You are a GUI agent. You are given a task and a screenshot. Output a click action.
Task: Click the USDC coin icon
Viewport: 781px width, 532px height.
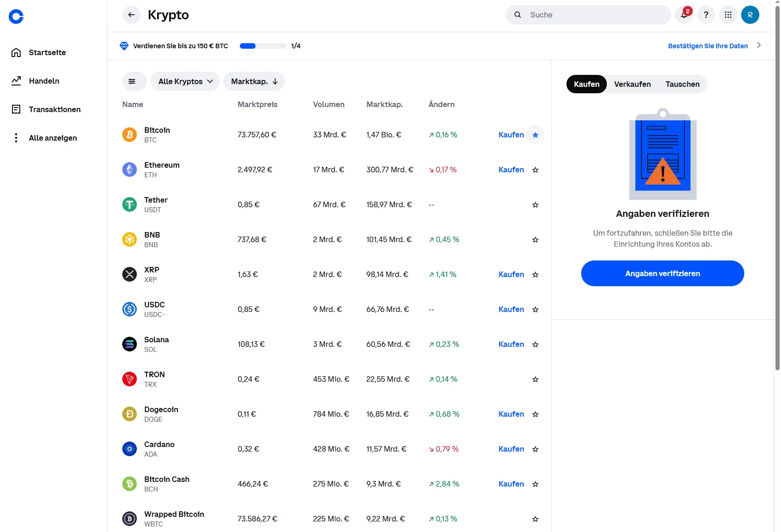[x=130, y=309]
